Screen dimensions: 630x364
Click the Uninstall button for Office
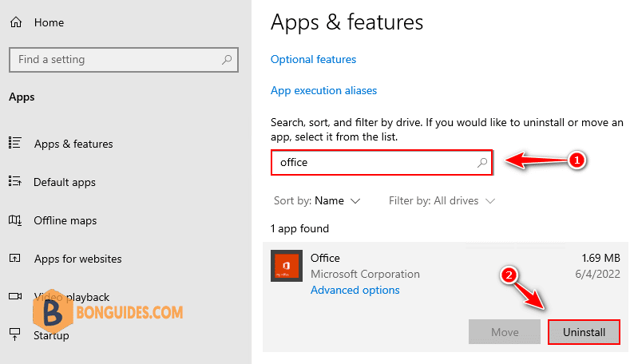point(584,332)
